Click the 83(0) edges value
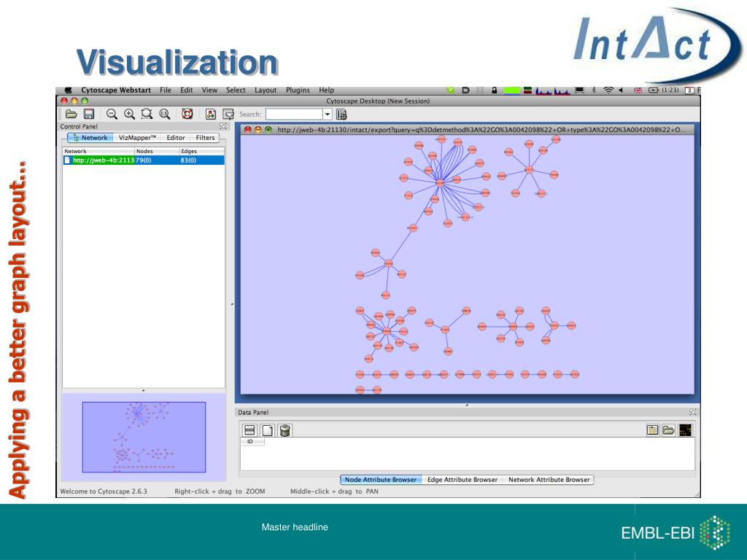747x560 pixels. (188, 160)
